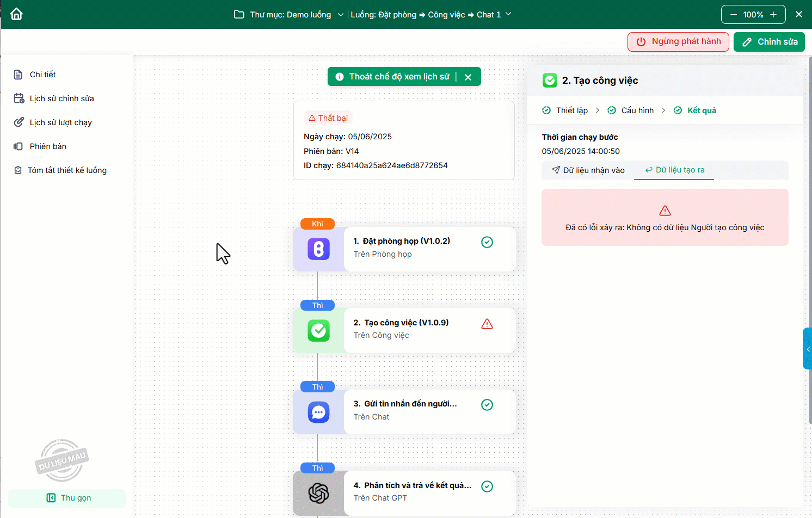Click the warning icon in error box
Screen dimensions: 812x518
pyautogui.click(x=665, y=211)
